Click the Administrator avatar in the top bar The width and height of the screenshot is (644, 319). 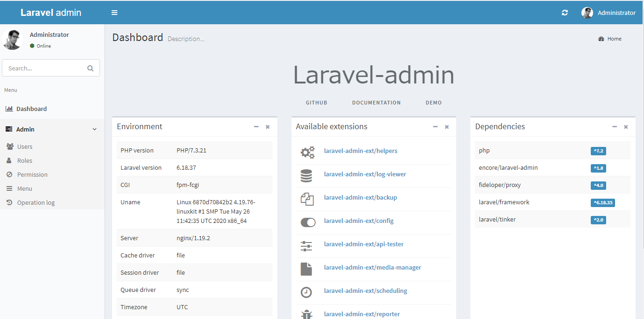pyautogui.click(x=587, y=13)
